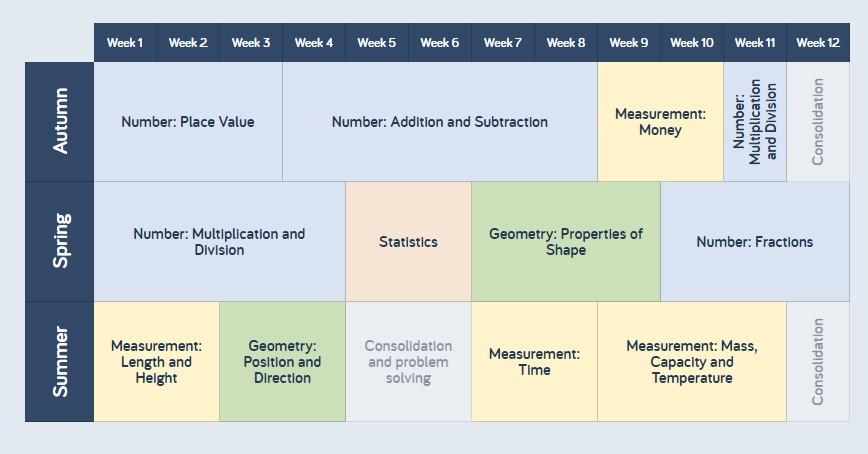Click the Measurement: Money block
The height and width of the screenshot is (454, 868).
pos(660,122)
